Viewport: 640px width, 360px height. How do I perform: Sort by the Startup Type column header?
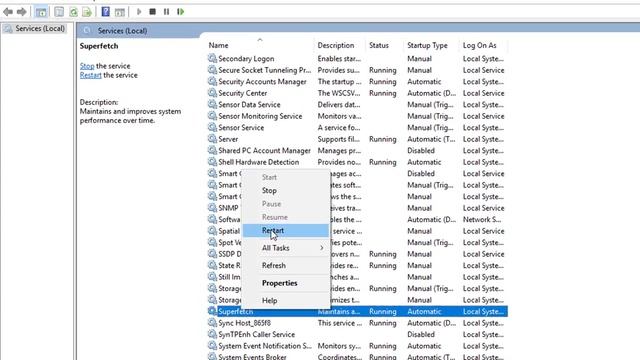427,45
